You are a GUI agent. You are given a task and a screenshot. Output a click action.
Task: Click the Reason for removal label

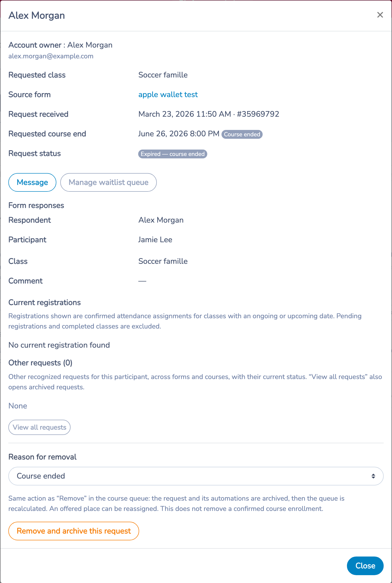(x=42, y=457)
